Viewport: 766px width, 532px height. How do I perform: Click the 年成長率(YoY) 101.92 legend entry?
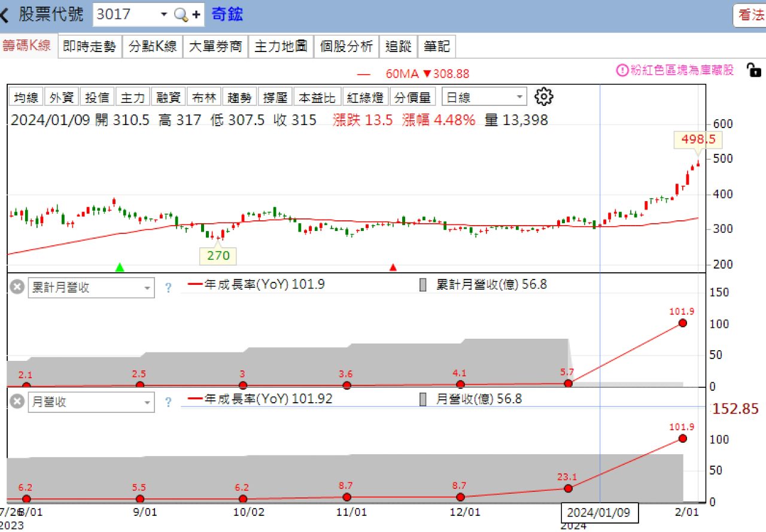[261, 399]
